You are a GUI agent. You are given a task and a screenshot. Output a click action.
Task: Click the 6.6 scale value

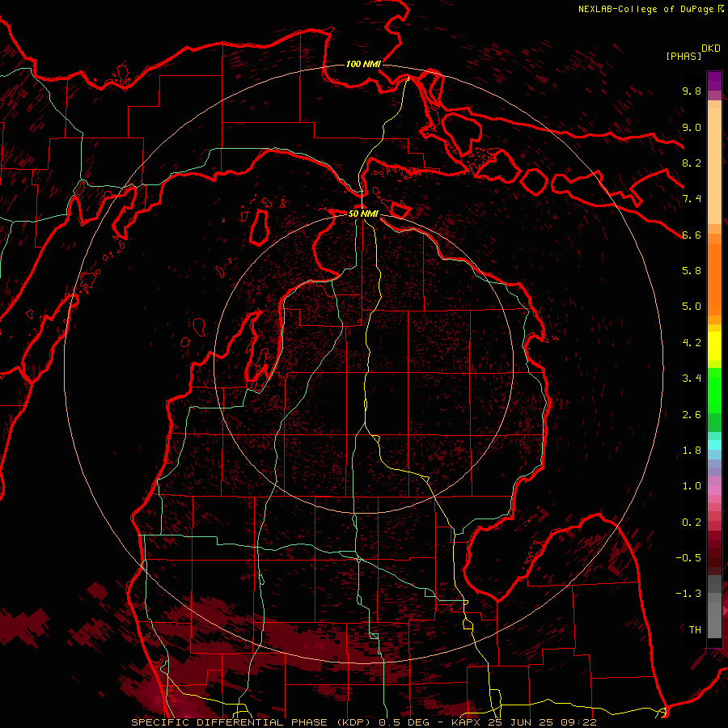point(692,235)
